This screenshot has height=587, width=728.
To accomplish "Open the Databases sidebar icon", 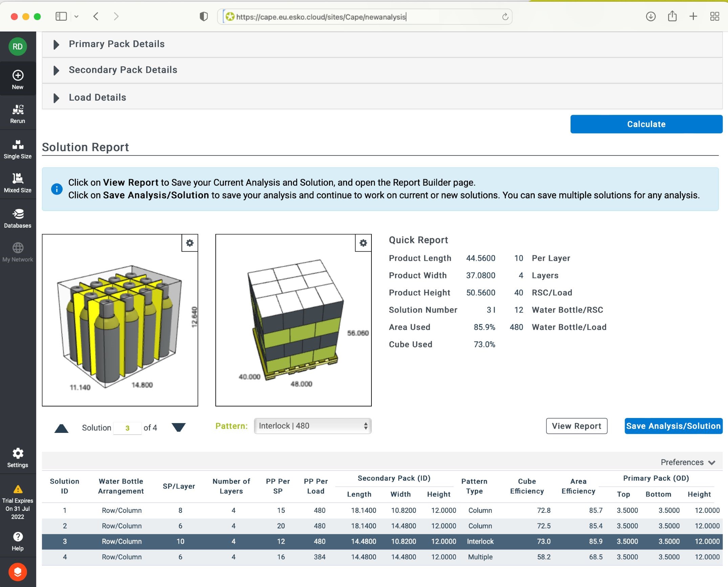I will point(18,217).
